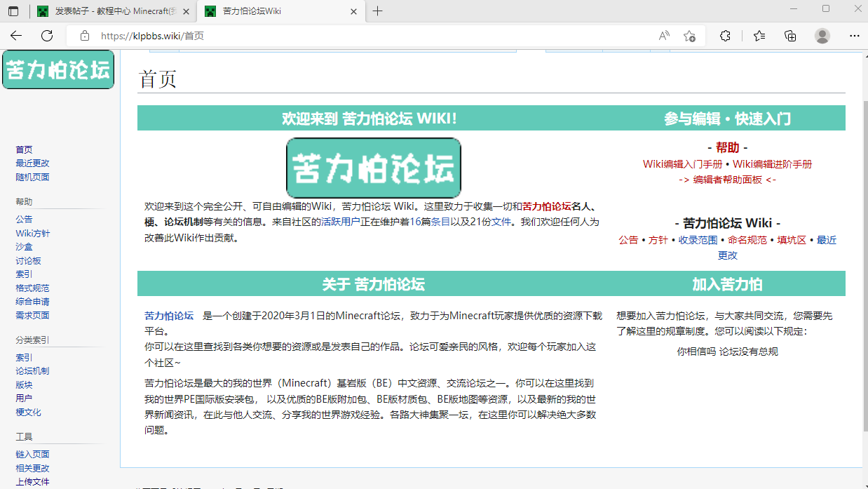Open the 论坛机制 category link

coord(33,371)
